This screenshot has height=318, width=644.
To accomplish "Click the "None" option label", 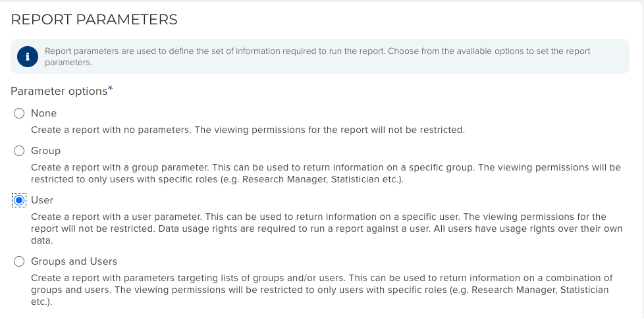I will 44,113.
